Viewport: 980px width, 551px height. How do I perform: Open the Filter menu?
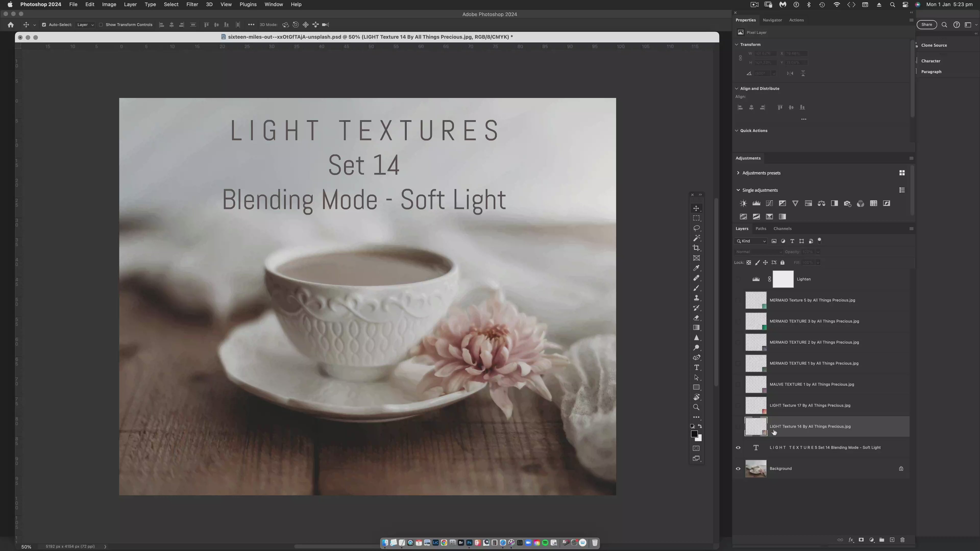point(192,5)
